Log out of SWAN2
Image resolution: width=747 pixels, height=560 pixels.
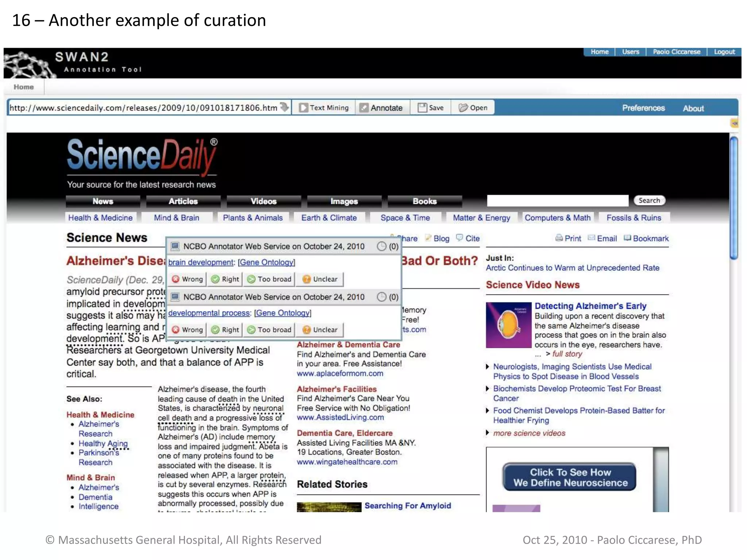(x=724, y=52)
